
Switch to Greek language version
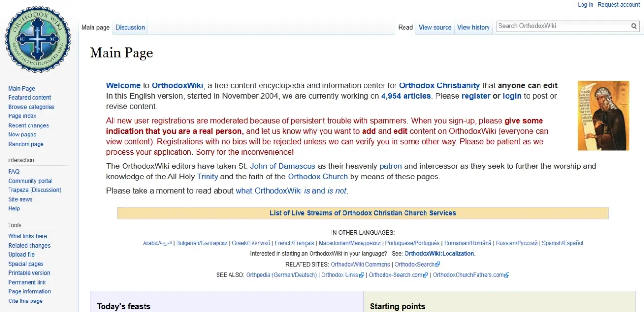pyautogui.click(x=251, y=243)
